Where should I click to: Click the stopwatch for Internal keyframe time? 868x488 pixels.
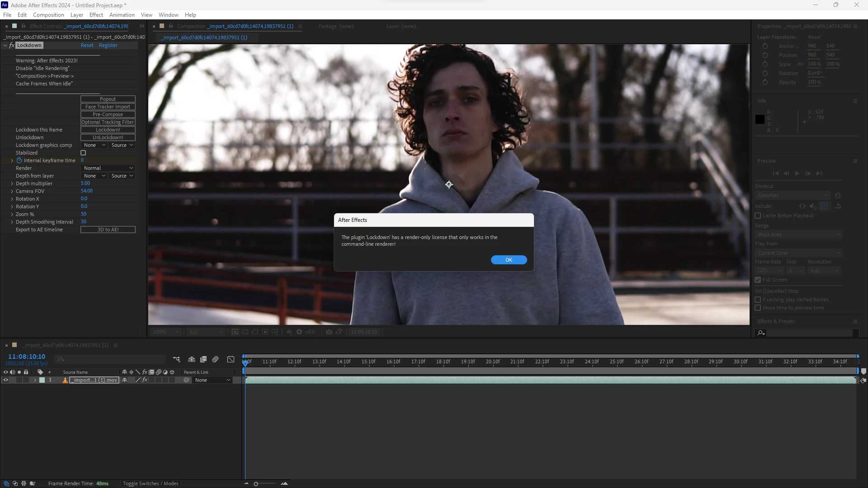[x=19, y=160]
